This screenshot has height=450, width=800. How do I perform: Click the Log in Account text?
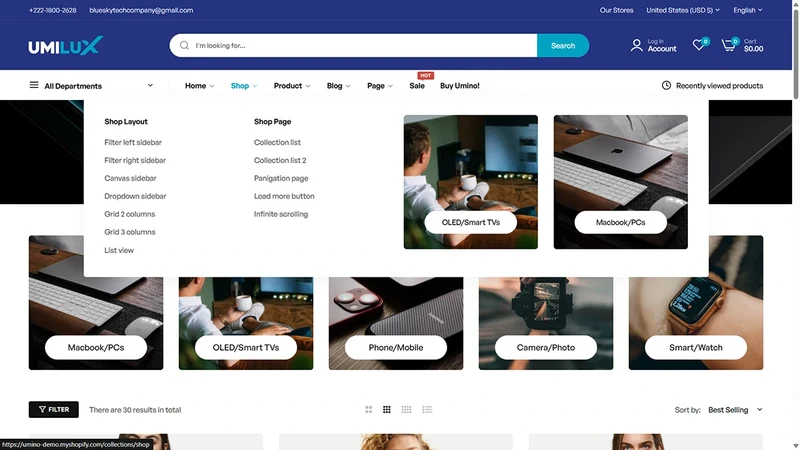[x=662, y=45]
